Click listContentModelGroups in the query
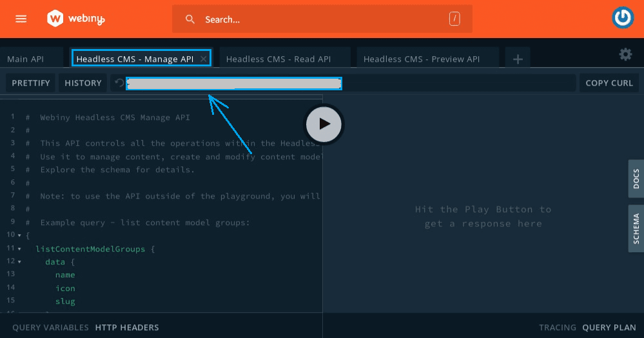This screenshot has height=338, width=644. pyautogui.click(x=90, y=249)
